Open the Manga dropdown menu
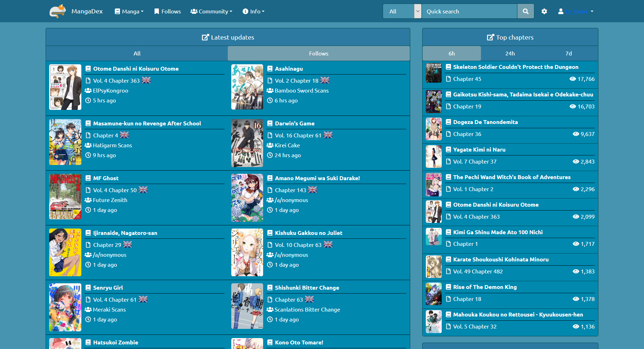 click(129, 11)
